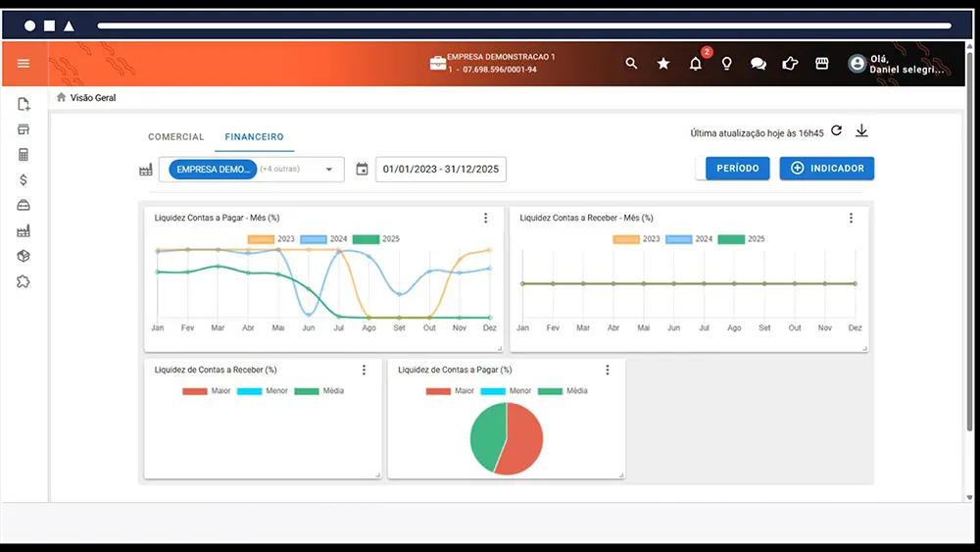
Task: Open the inventory box sidebar icon
Action: (x=24, y=205)
